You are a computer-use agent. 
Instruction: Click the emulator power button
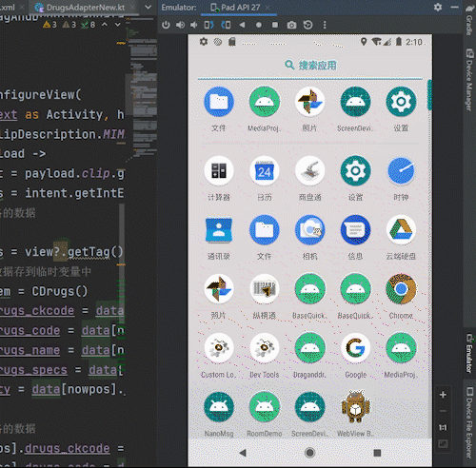(166, 25)
